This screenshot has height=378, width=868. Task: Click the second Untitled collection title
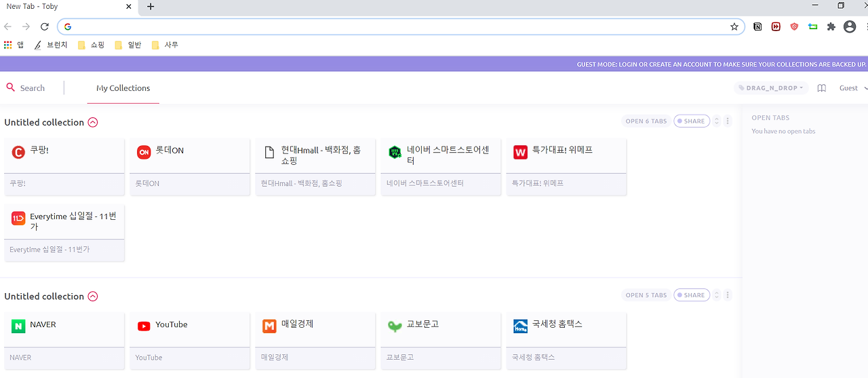[44, 297]
